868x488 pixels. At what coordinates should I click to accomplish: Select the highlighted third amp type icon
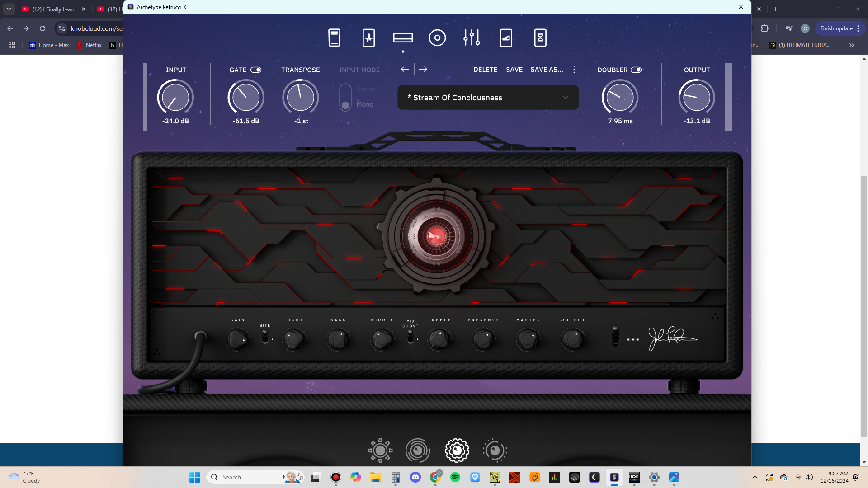pyautogui.click(x=457, y=450)
